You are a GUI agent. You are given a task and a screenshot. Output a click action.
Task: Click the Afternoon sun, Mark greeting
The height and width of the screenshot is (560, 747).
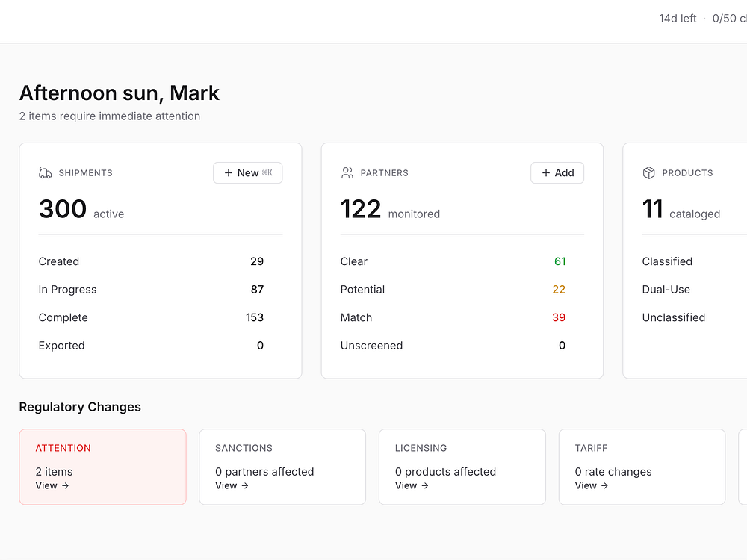(x=119, y=93)
